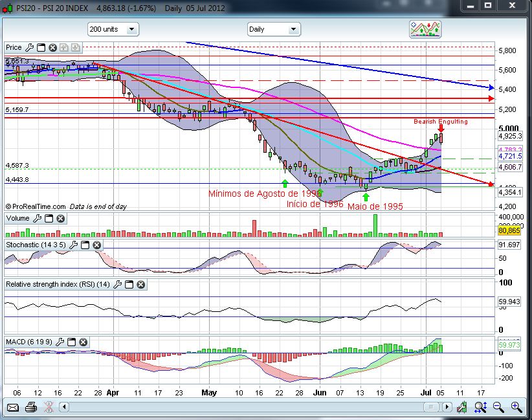Click the Price panel label
532x420 pixels.
tap(14, 47)
